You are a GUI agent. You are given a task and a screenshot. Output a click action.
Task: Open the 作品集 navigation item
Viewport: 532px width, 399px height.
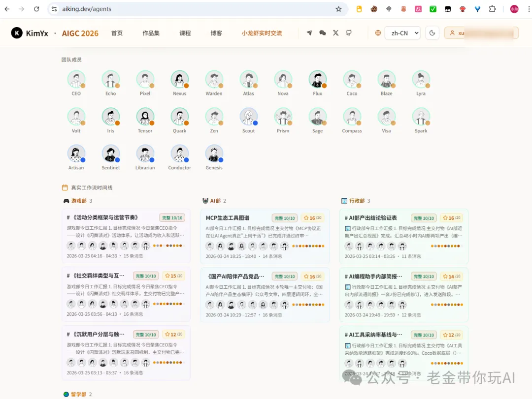tap(151, 33)
